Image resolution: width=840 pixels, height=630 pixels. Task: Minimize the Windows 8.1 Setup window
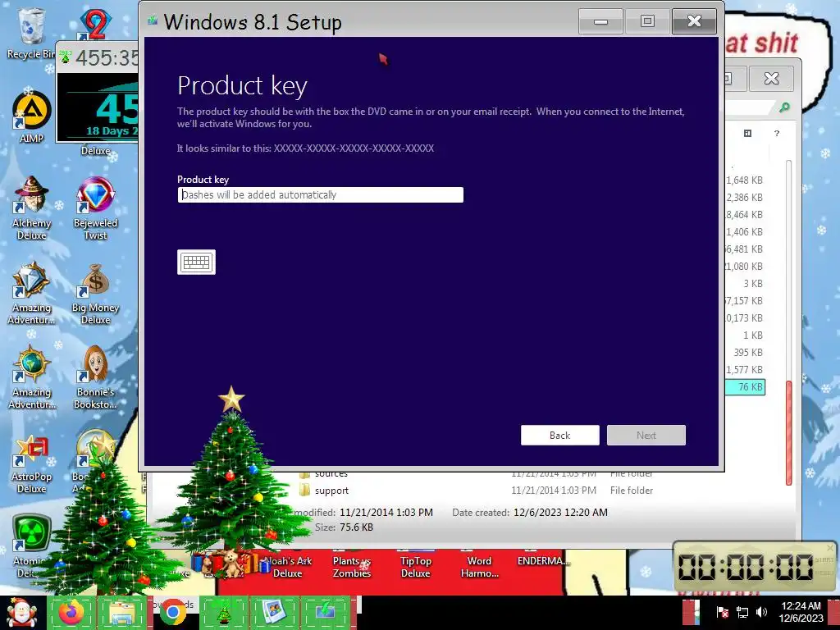[x=600, y=21]
